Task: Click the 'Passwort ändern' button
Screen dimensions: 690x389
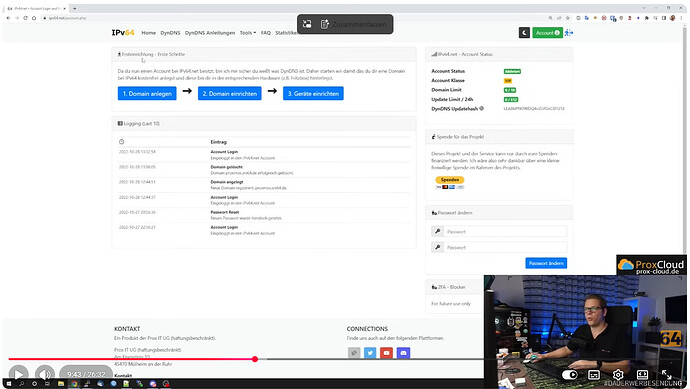Action: pyautogui.click(x=546, y=263)
